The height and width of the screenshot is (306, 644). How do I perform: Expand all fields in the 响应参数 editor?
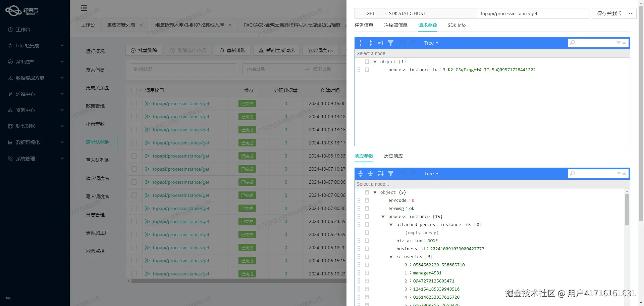click(x=361, y=174)
